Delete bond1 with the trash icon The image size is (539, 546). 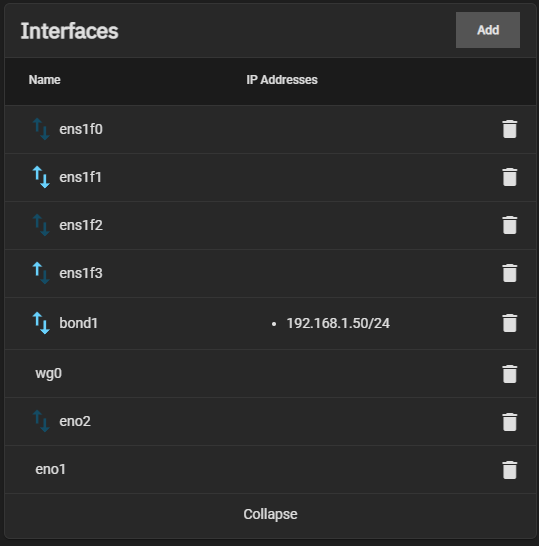[x=509, y=323]
